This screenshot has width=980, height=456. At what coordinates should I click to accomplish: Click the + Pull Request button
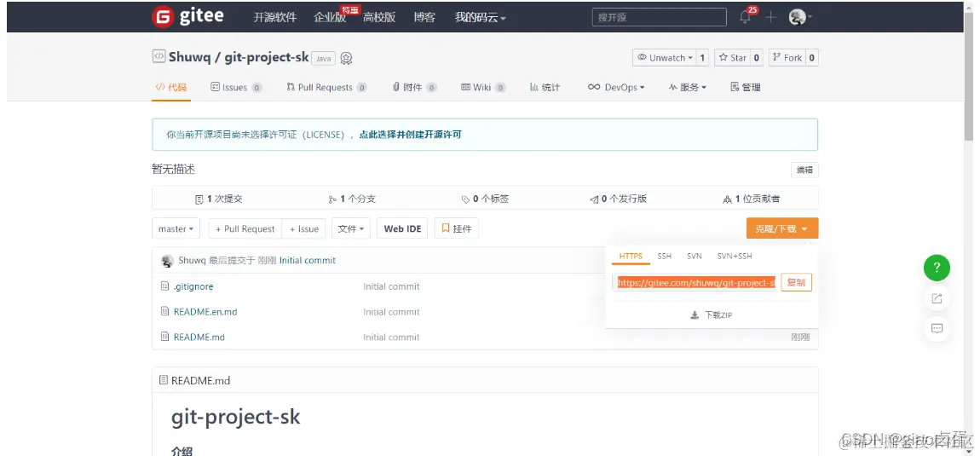[x=245, y=229]
